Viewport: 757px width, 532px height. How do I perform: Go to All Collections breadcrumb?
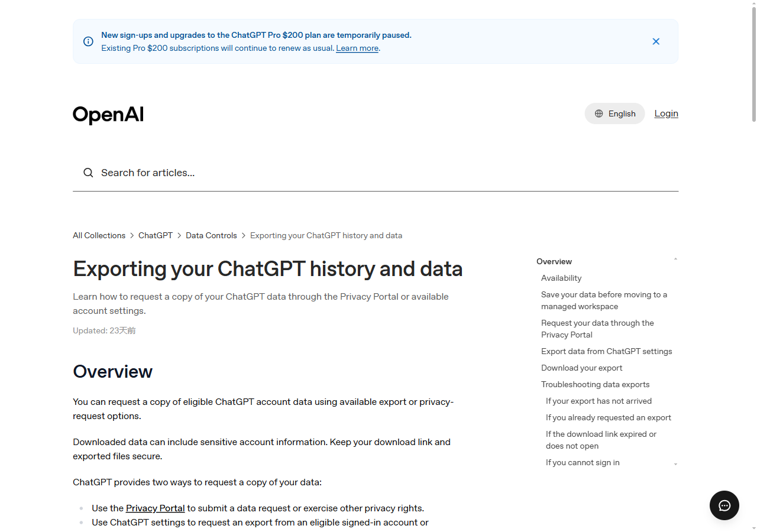99,235
